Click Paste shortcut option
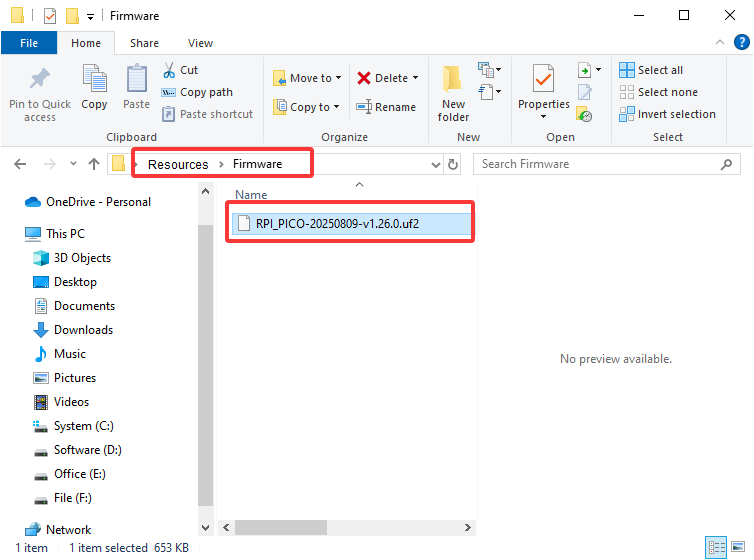754x560 pixels. click(x=207, y=114)
